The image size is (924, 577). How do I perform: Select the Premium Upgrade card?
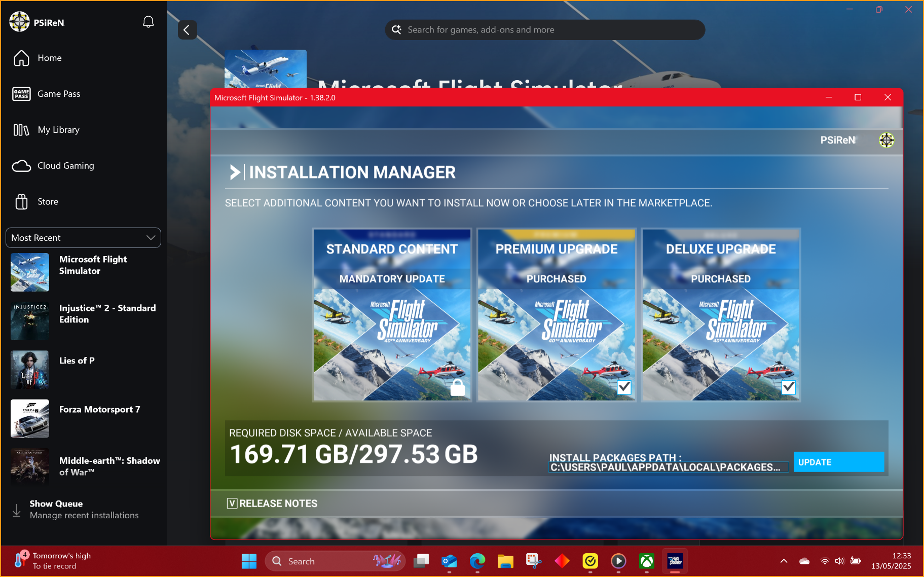557,315
